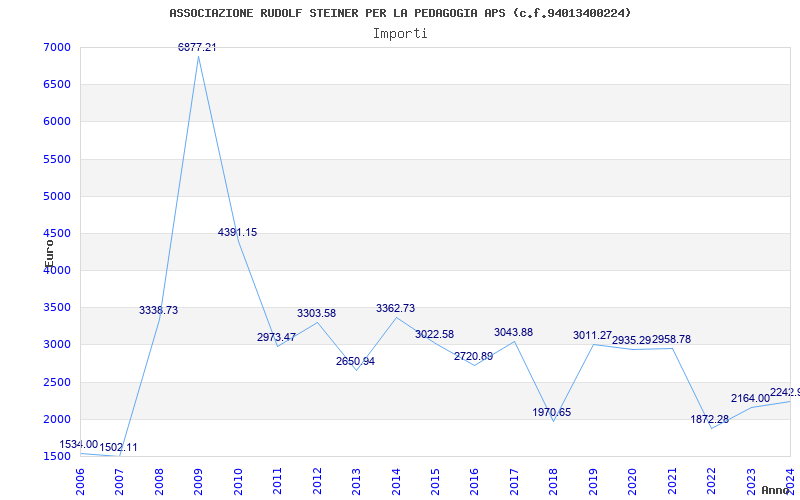Click the 2012 x-axis year label

point(317,481)
